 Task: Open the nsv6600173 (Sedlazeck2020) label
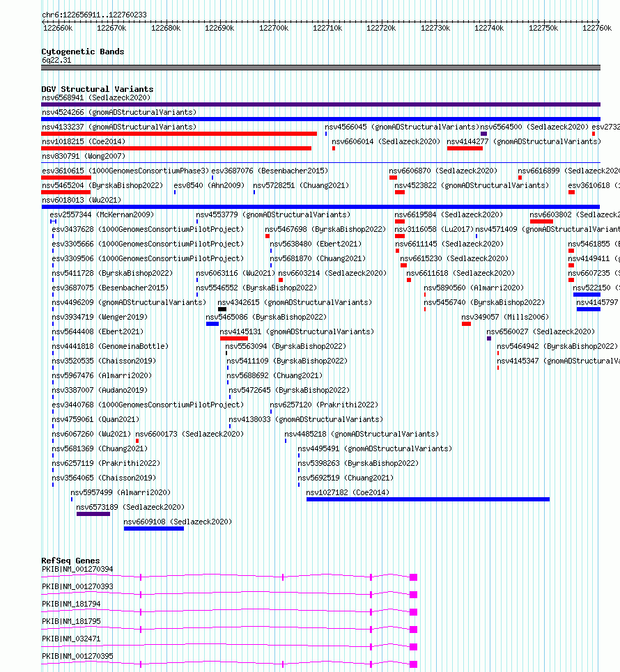tap(189, 434)
